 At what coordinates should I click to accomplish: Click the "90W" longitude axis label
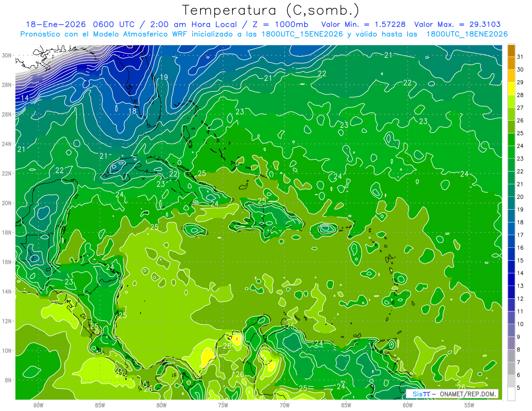pos(39,405)
